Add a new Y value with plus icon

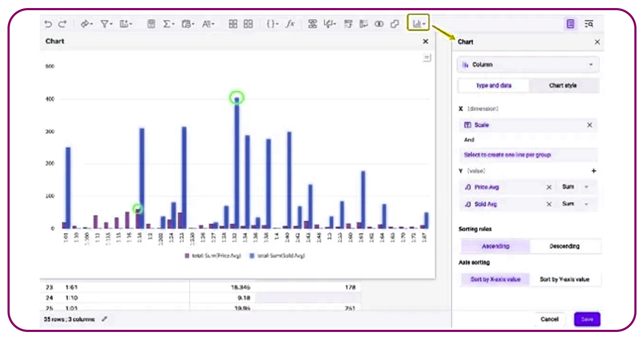(x=594, y=171)
